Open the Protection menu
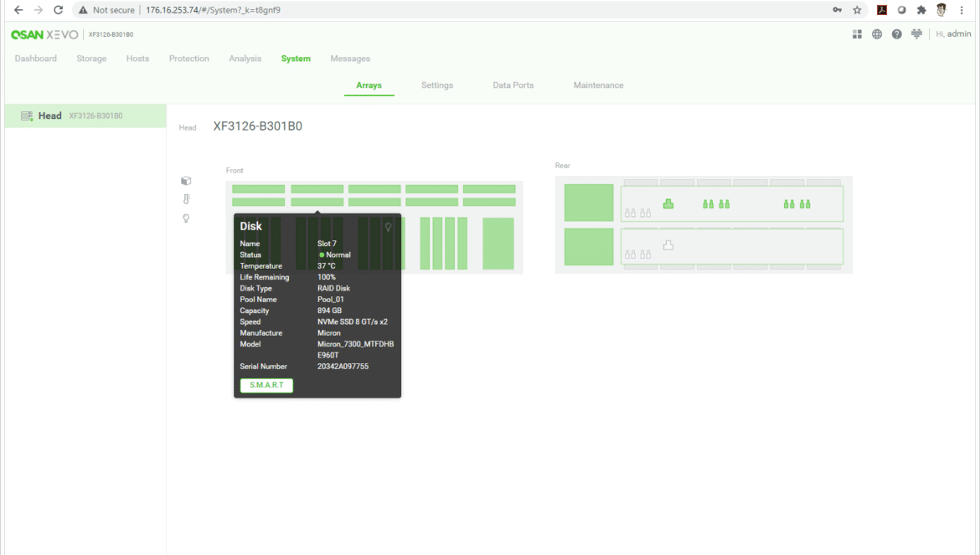 pyautogui.click(x=188, y=59)
